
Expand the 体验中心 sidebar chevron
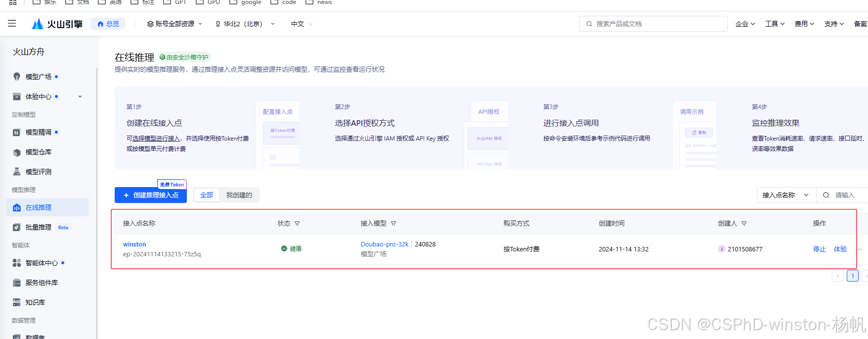tap(80, 97)
